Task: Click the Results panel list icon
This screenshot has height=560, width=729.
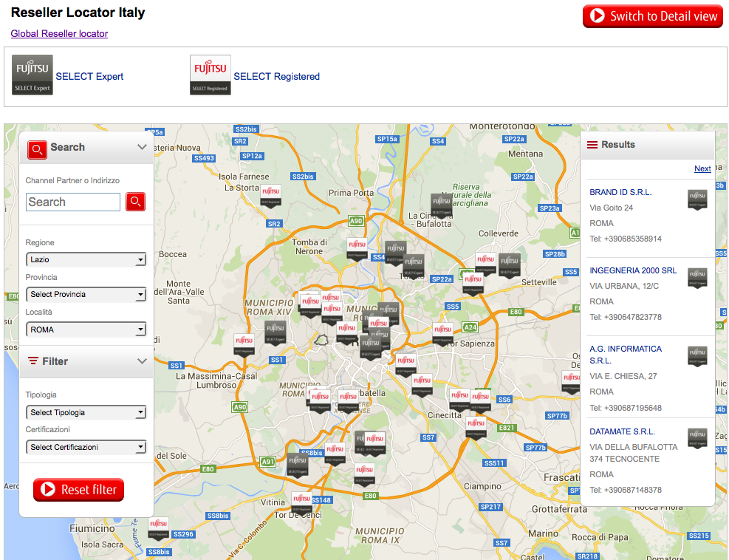Action: 592,145
